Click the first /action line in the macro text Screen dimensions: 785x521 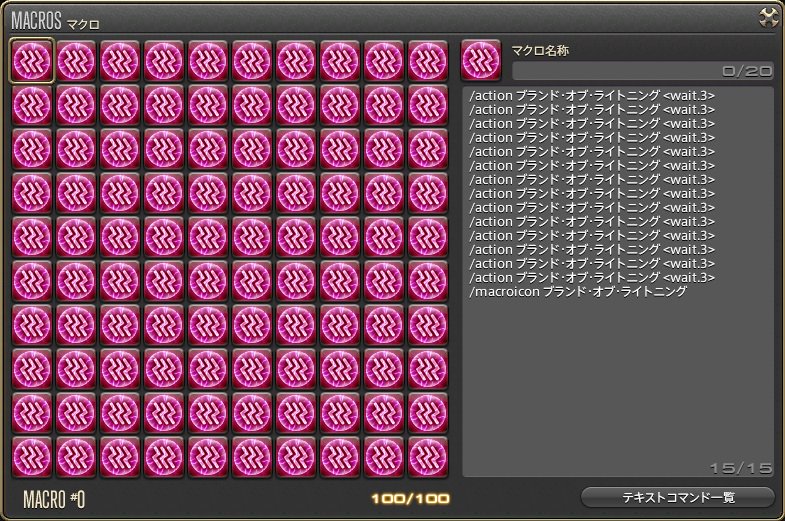[592, 96]
